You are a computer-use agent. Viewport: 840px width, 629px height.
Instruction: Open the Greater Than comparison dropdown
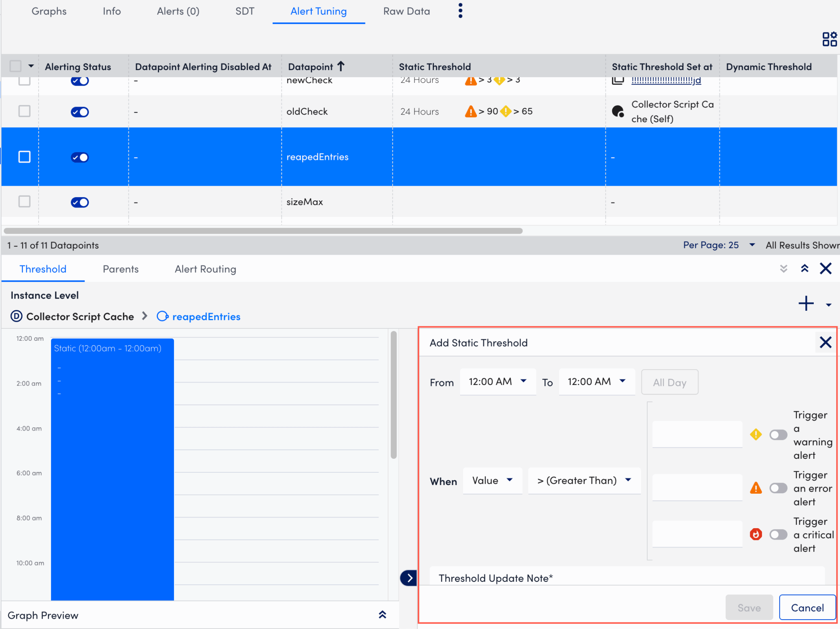[584, 481]
